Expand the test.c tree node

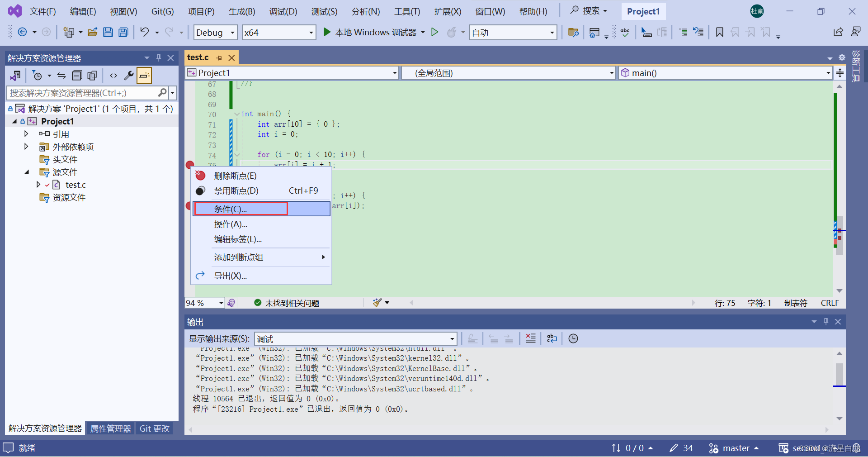click(38, 185)
